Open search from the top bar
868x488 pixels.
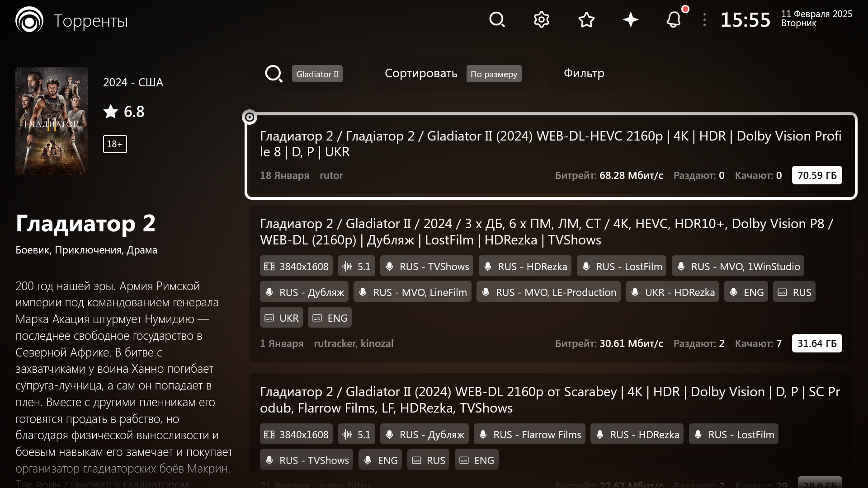(x=497, y=20)
